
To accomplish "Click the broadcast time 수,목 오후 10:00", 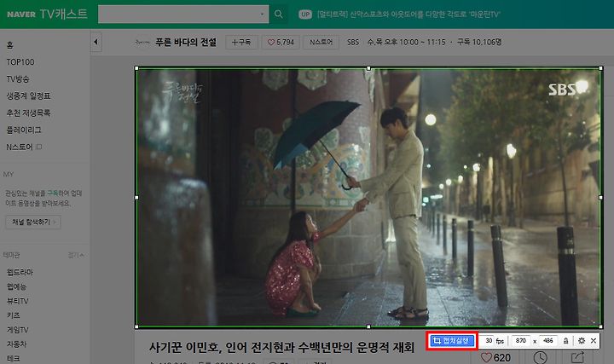I will point(406,42).
